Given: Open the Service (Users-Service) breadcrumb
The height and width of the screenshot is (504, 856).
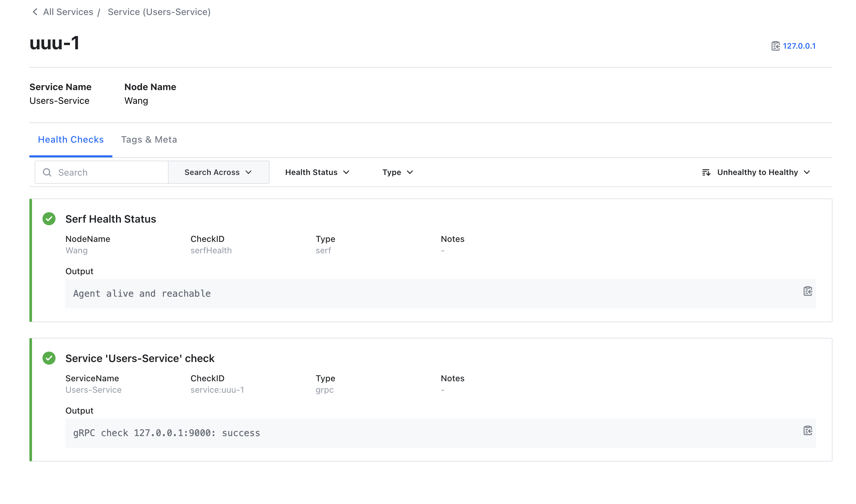Looking at the screenshot, I should pyautogui.click(x=159, y=12).
